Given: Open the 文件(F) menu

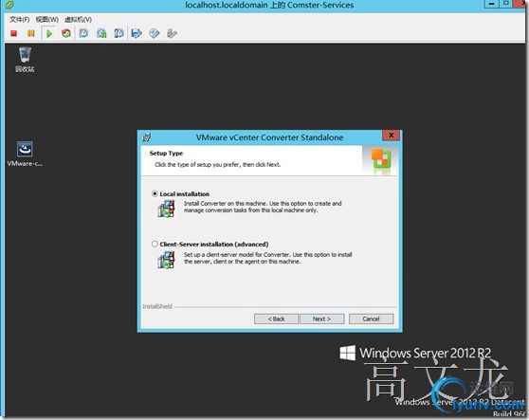Looking at the screenshot, I should tap(20, 20).
